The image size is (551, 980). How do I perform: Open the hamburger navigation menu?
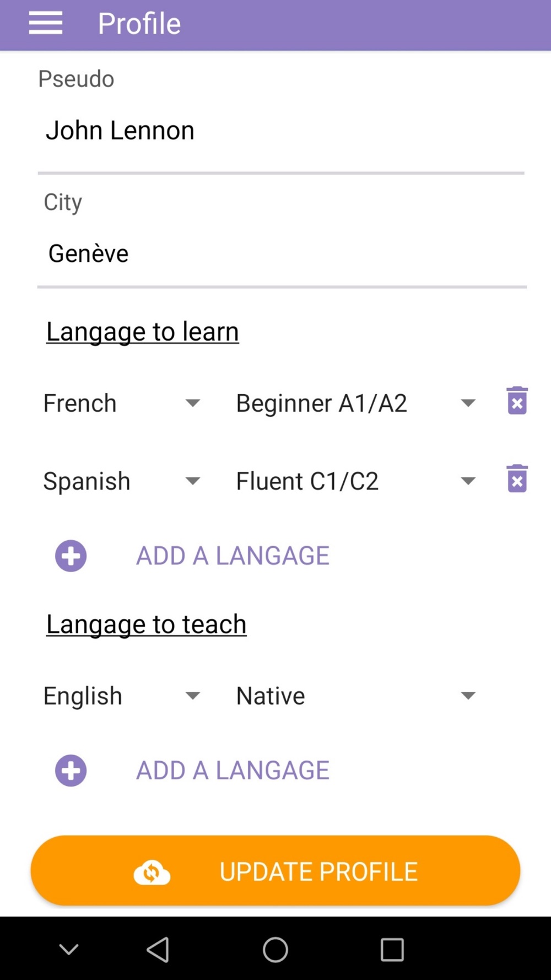45,24
